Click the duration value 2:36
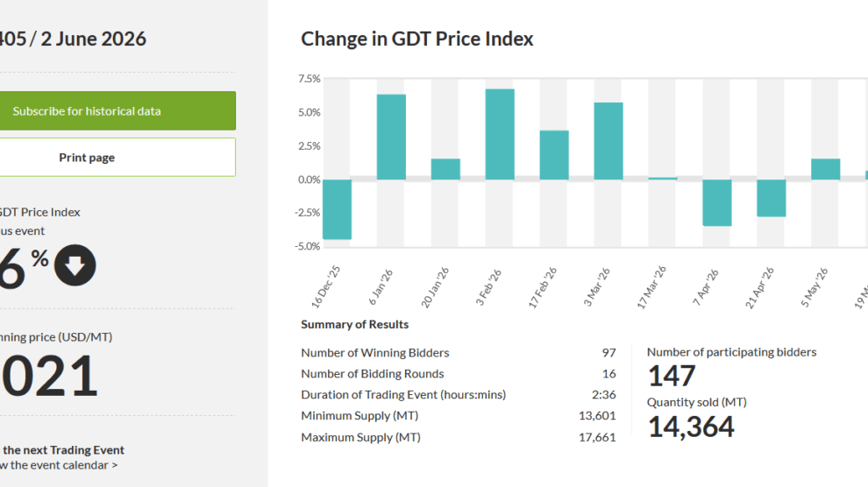 point(604,395)
